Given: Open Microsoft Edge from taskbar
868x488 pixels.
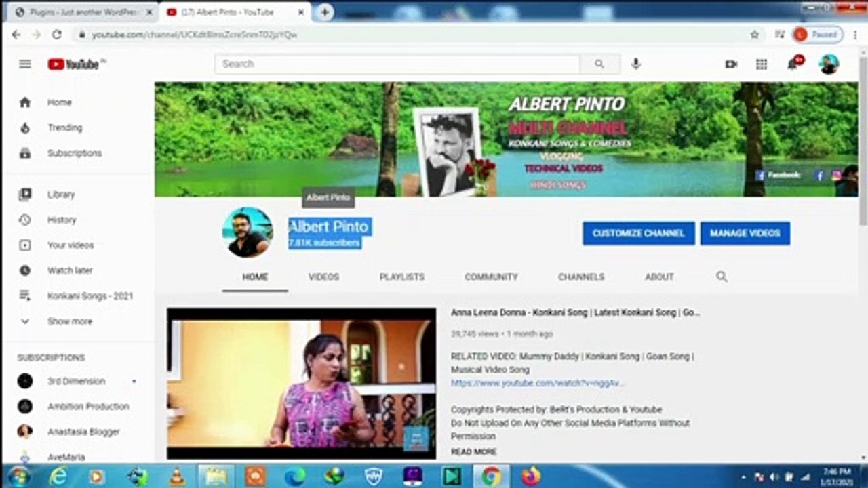Looking at the screenshot, I should (294, 477).
